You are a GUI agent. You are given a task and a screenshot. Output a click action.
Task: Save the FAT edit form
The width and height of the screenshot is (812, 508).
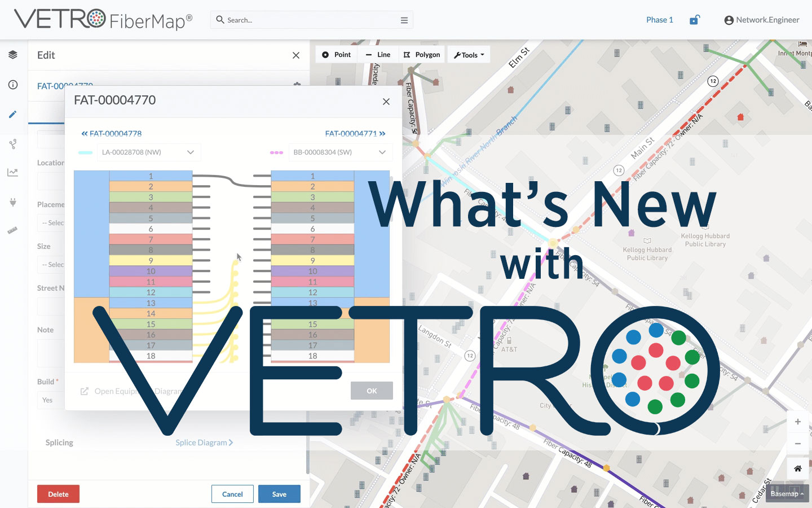pos(279,494)
